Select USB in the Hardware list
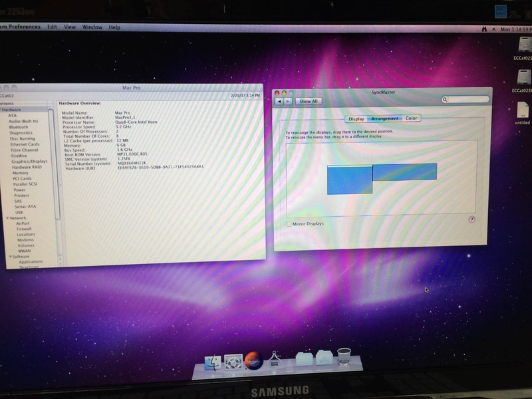The image size is (532, 399). pos(19,212)
